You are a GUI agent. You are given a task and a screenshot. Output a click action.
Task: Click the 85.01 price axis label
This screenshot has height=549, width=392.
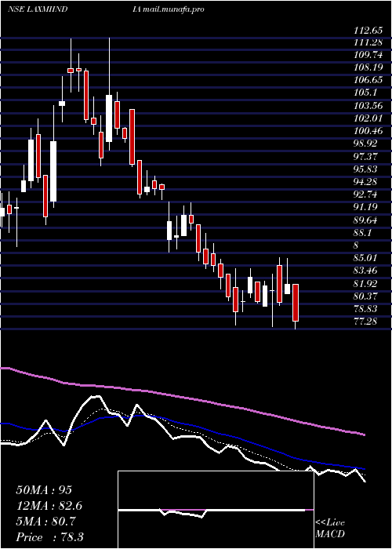(x=366, y=258)
